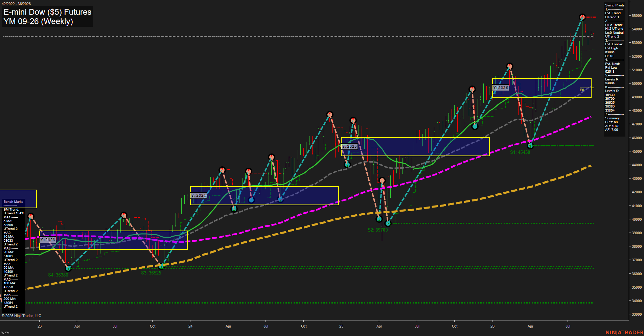Click the 23 year tick on time axis

40,327
